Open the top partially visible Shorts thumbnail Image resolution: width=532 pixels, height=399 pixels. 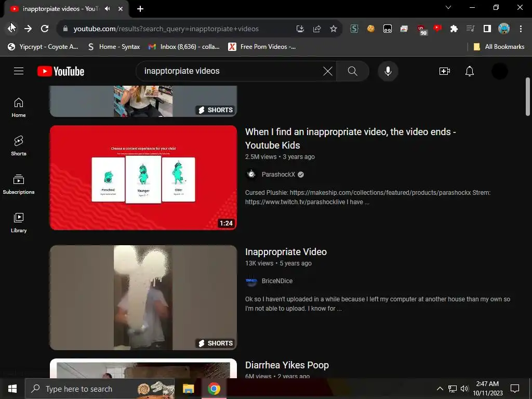[x=143, y=101]
